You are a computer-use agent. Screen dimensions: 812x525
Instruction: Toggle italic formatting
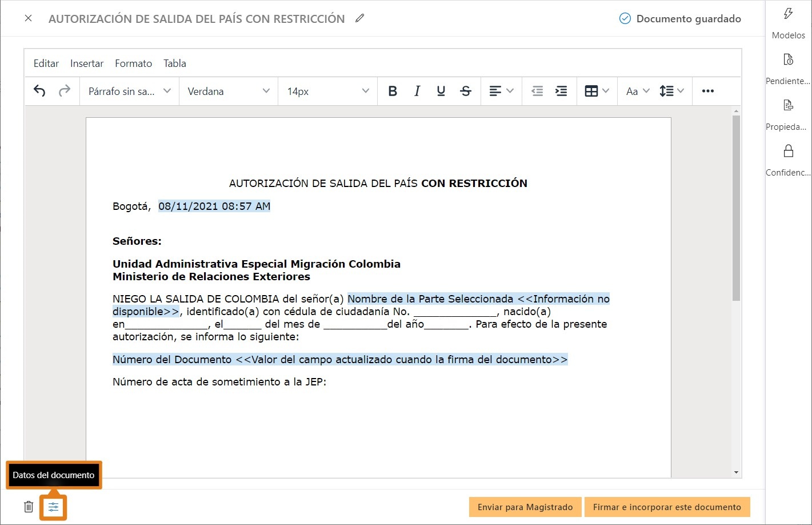417,91
